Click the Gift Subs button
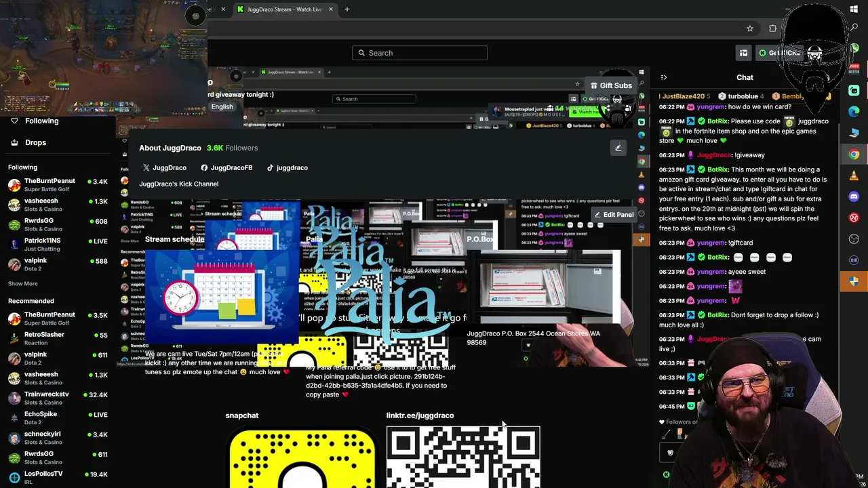 pyautogui.click(x=610, y=85)
